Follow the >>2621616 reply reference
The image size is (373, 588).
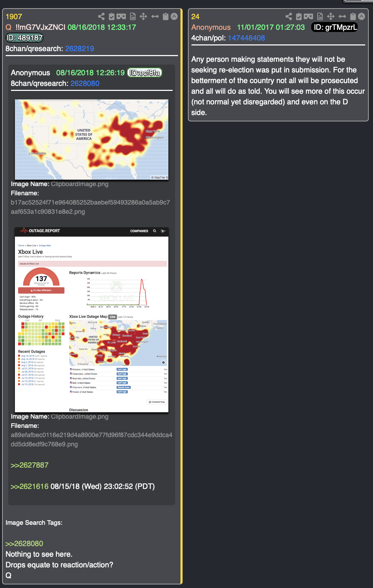click(29, 486)
